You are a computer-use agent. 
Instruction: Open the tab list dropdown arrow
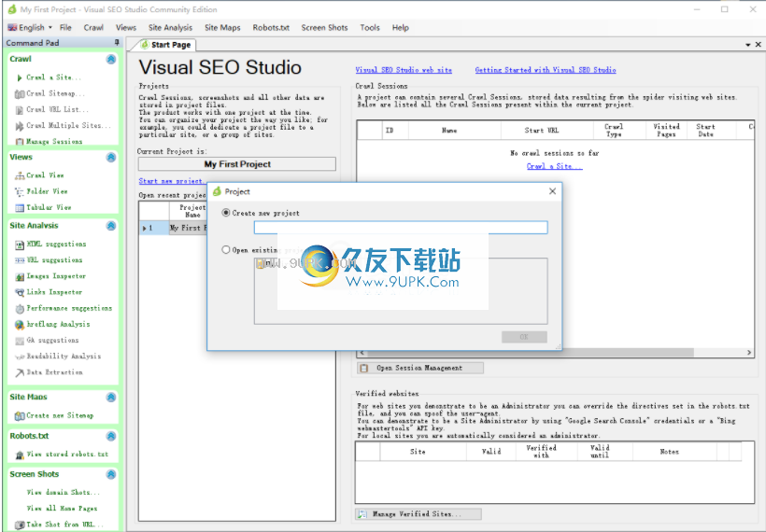[x=748, y=45]
